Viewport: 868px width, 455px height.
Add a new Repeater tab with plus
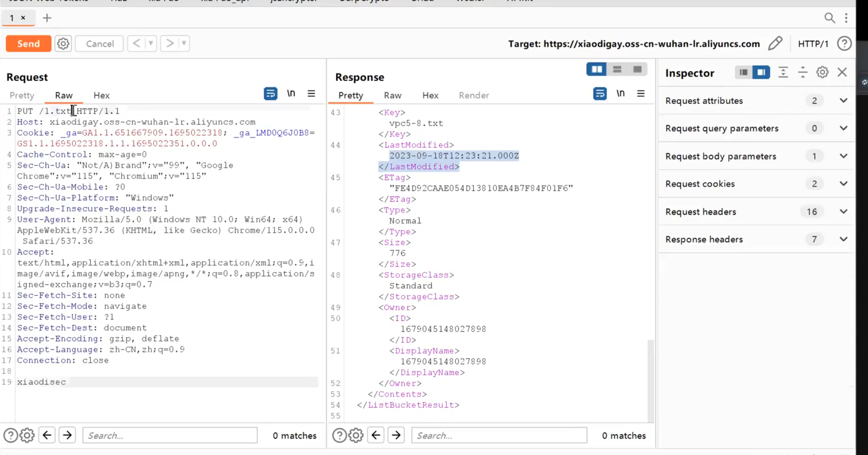(x=47, y=18)
